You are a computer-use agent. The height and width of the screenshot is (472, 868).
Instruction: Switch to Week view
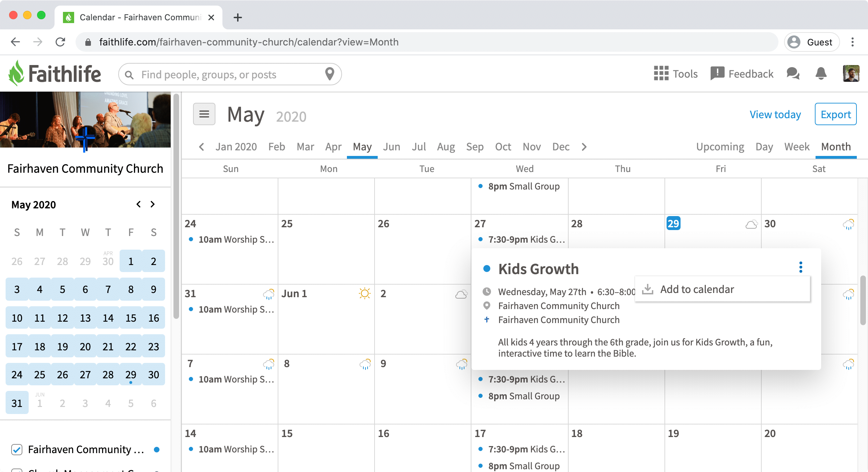(797, 147)
